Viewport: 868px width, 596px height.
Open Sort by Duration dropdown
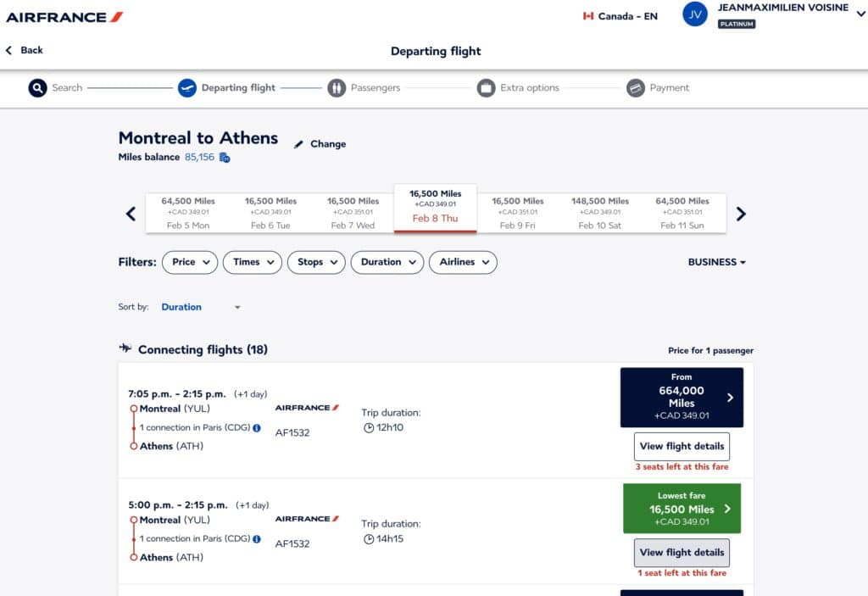(x=201, y=308)
